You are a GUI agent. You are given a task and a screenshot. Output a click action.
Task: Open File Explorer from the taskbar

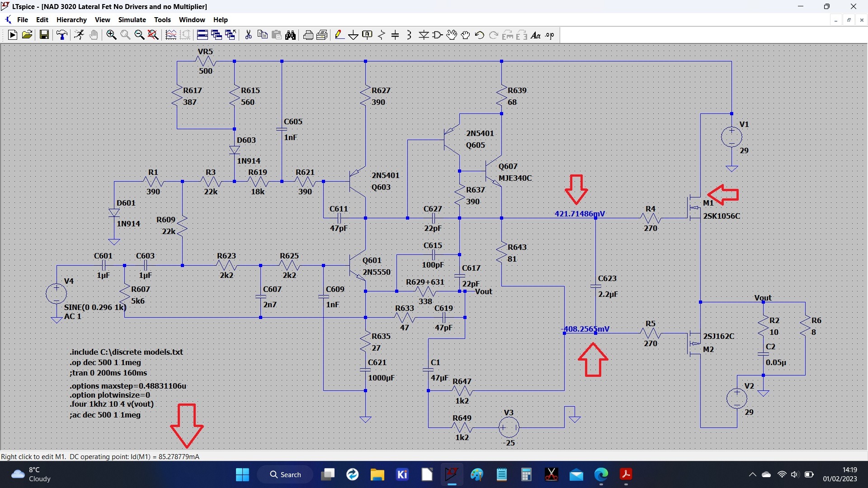pyautogui.click(x=377, y=474)
